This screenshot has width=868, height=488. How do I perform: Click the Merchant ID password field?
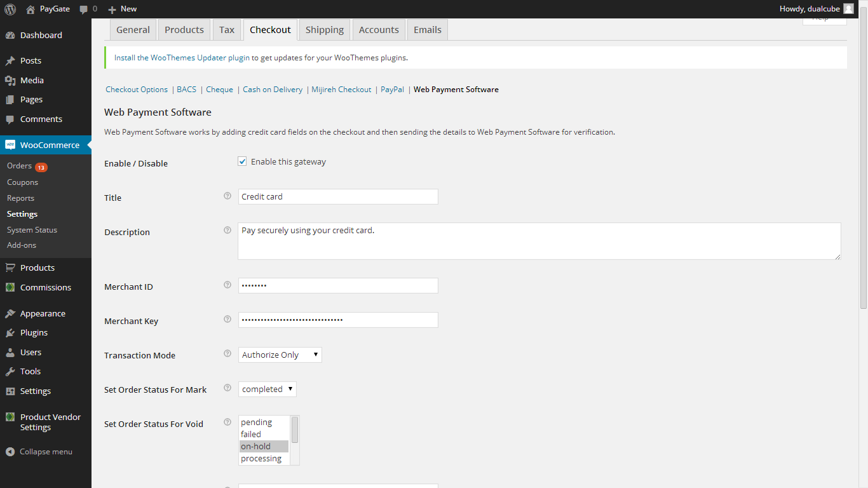point(338,286)
